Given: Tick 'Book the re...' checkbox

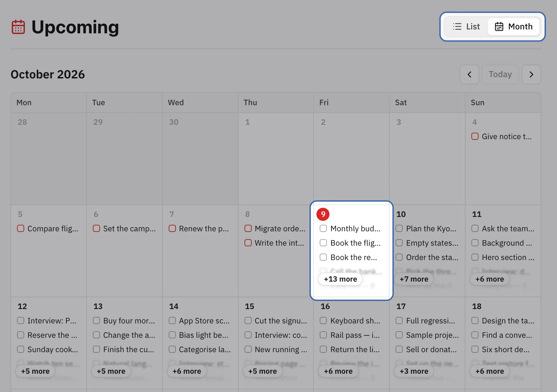Looking at the screenshot, I should pyautogui.click(x=323, y=257).
